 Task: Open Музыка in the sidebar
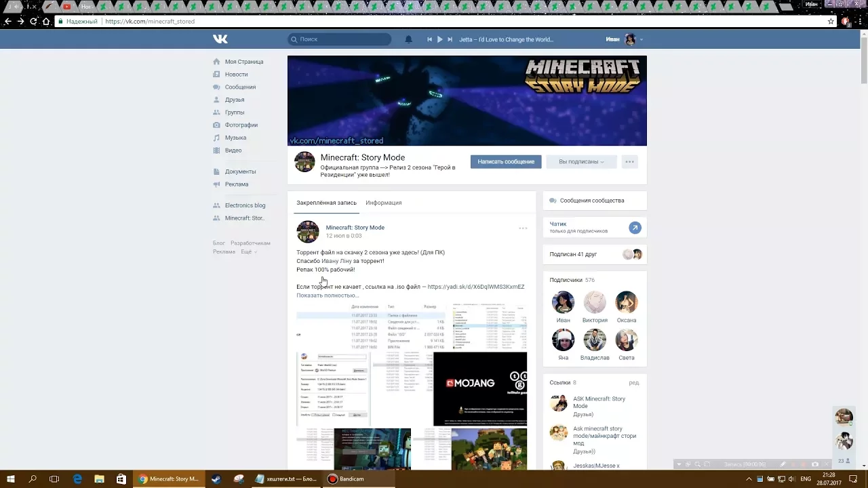tap(235, 138)
